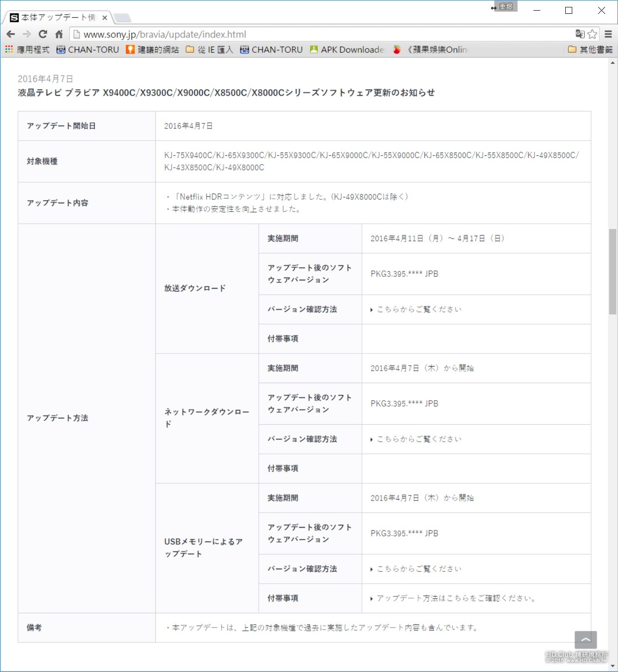Reload the current page

pos(43,34)
